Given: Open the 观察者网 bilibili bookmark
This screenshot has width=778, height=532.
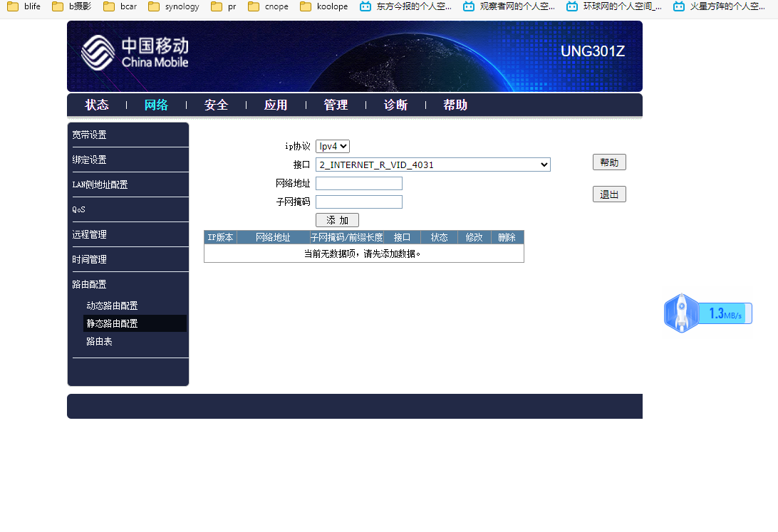Looking at the screenshot, I should 509,7.
